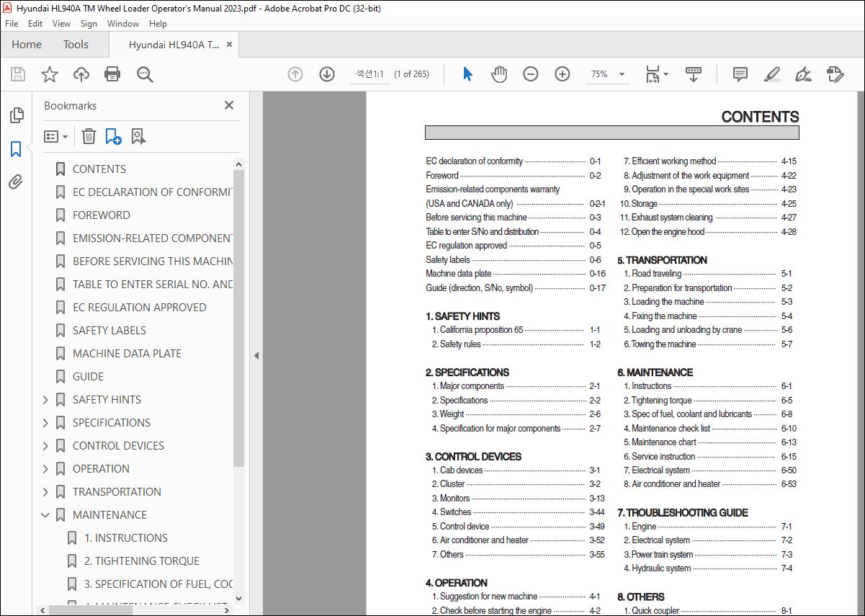The image size is (865, 616).
Task: Select the Hand pan tool
Action: click(x=499, y=74)
